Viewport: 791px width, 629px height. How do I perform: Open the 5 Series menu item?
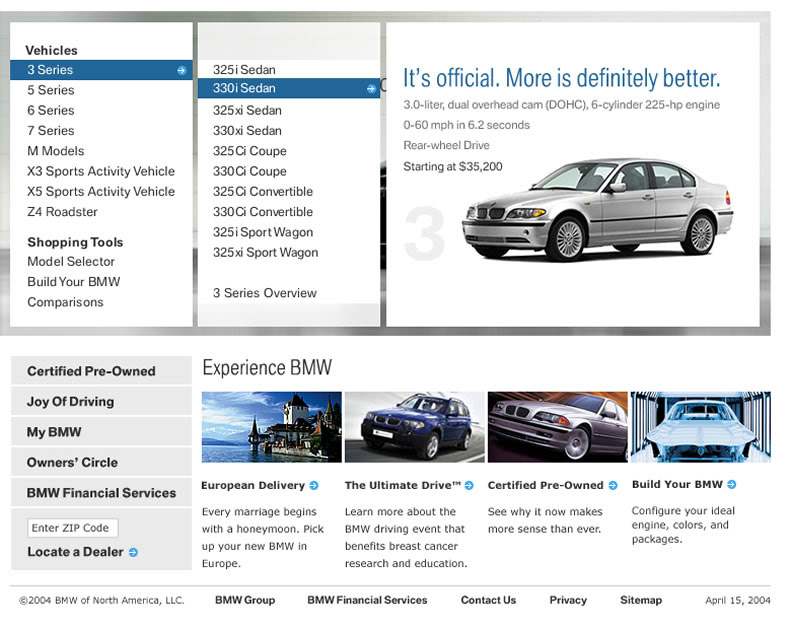(51, 90)
